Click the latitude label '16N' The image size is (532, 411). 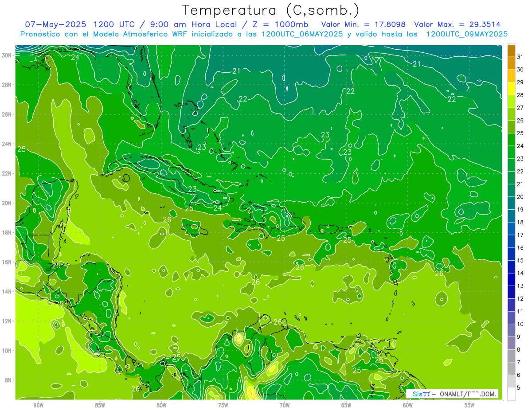click(x=7, y=262)
